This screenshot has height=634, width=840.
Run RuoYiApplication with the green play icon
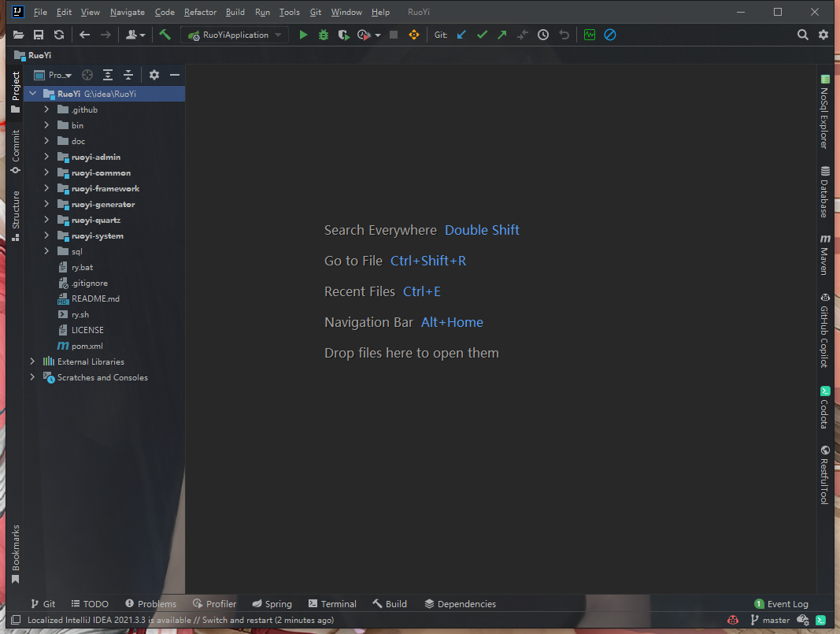pos(303,35)
